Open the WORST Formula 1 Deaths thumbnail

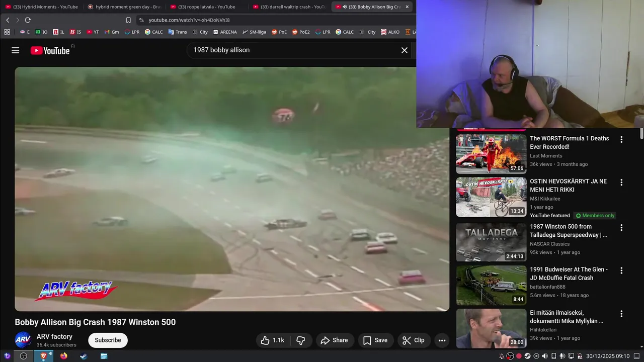click(491, 154)
